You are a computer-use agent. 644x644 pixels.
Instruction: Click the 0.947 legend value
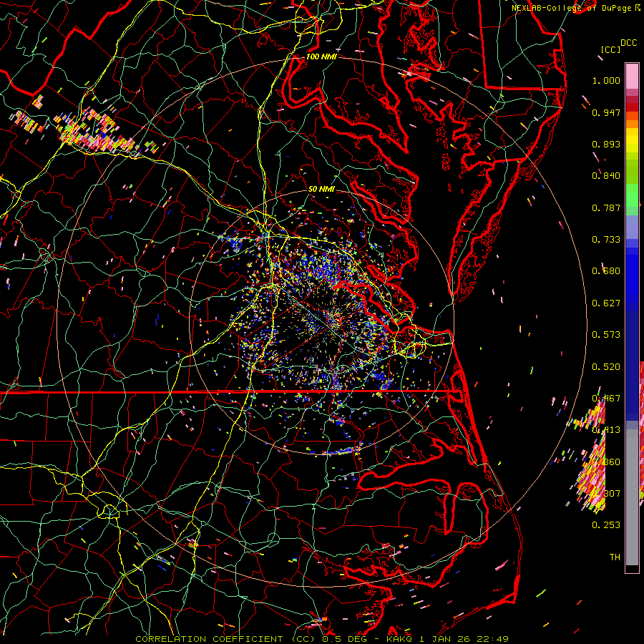click(x=606, y=112)
